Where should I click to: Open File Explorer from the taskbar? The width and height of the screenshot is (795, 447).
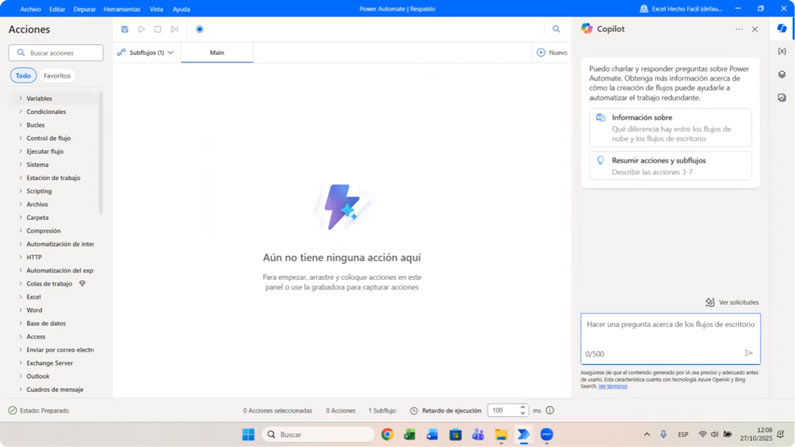[x=501, y=434]
